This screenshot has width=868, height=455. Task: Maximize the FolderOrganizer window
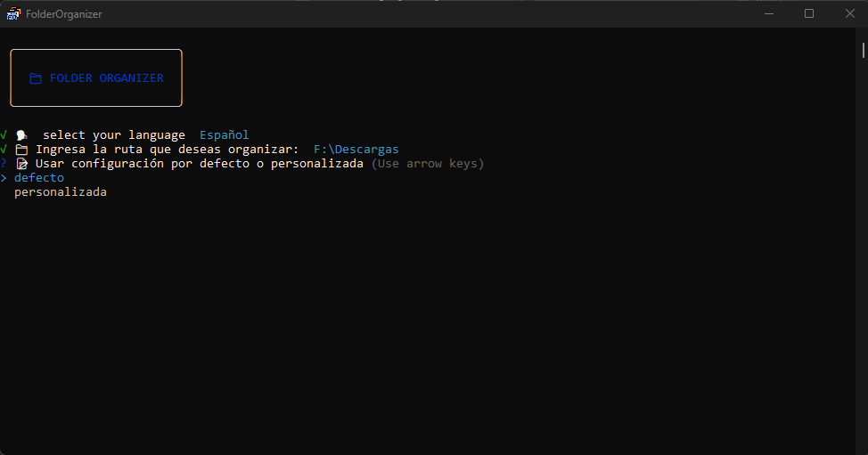pos(809,14)
